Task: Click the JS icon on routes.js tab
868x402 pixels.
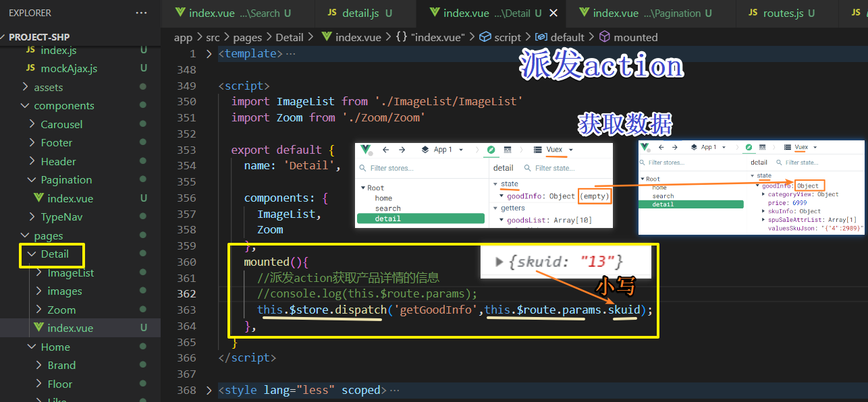Action: tap(752, 13)
